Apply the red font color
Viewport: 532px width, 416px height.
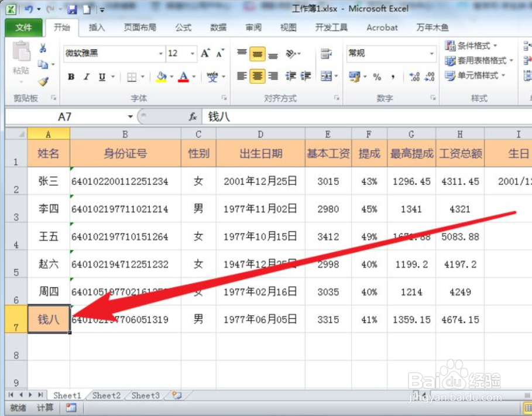(x=184, y=77)
